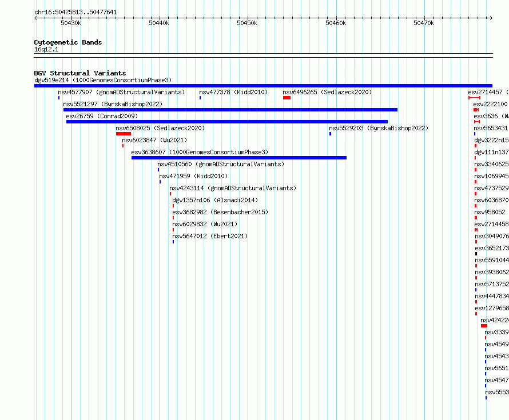
Task: Click the 50460k ruler position label
Action: 336,23
